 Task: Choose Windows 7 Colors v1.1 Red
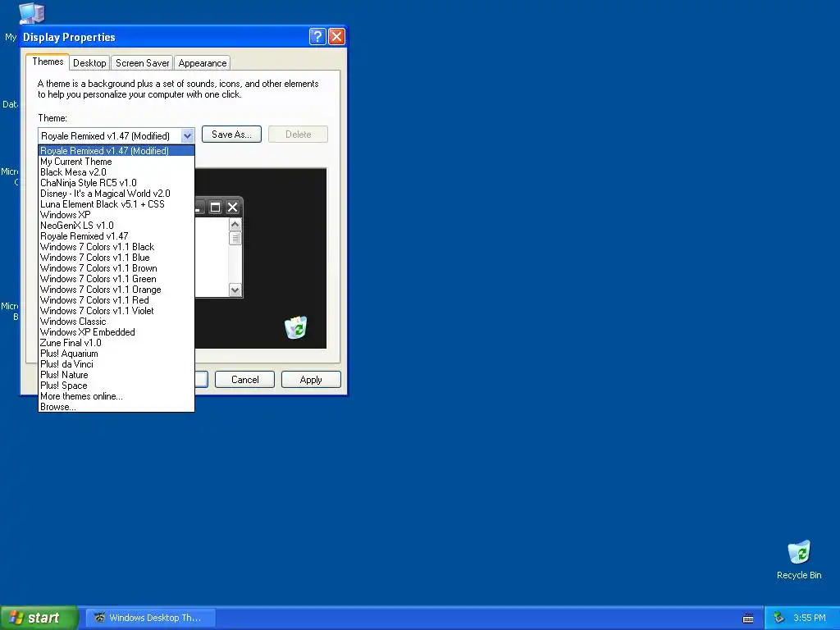click(116, 300)
